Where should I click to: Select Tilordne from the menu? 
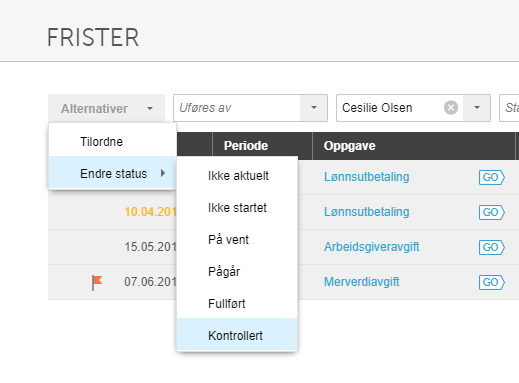[112, 142]
